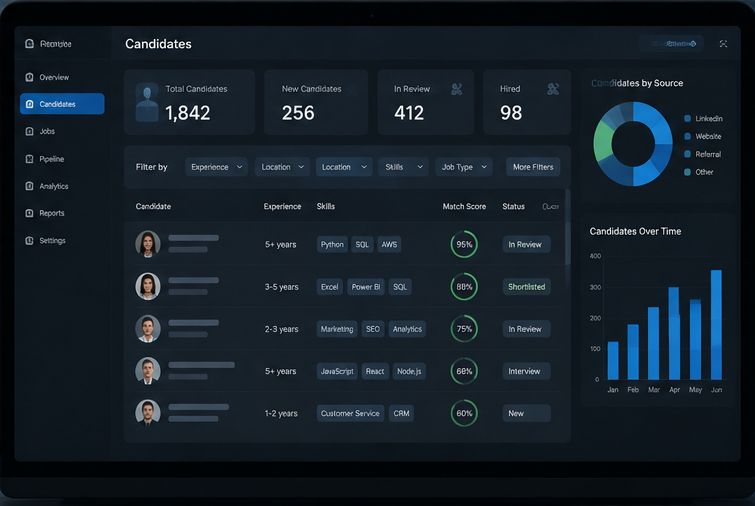
Task: Click the Overview sidebar icon
Action: (x=29, y=77)
